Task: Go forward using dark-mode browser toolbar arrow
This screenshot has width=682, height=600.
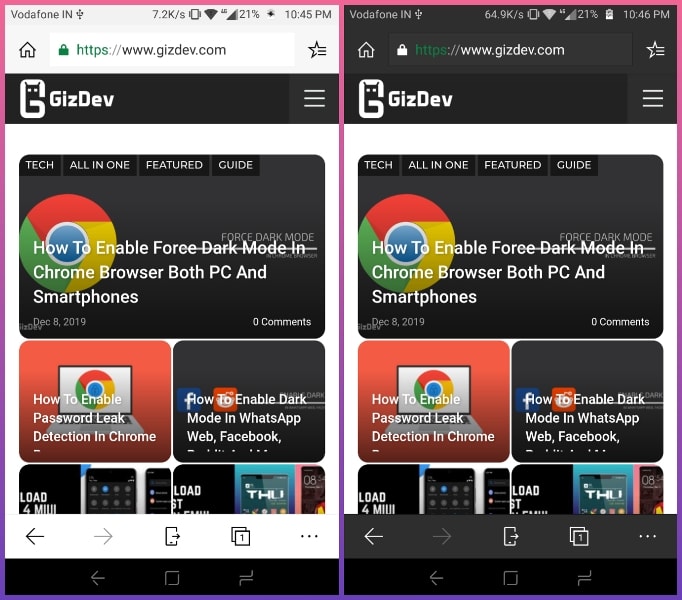Action: coord(441,536)
